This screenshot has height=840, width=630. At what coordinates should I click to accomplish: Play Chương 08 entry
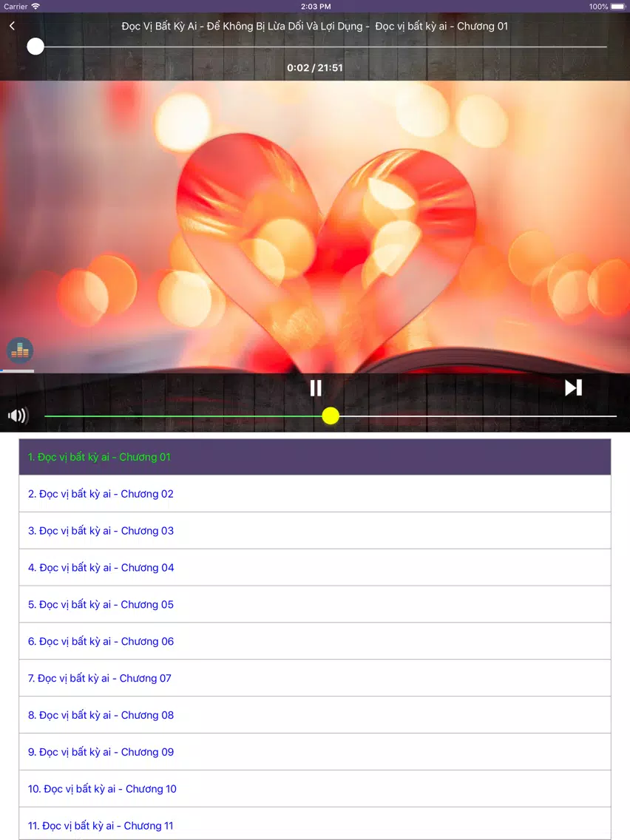315,715
